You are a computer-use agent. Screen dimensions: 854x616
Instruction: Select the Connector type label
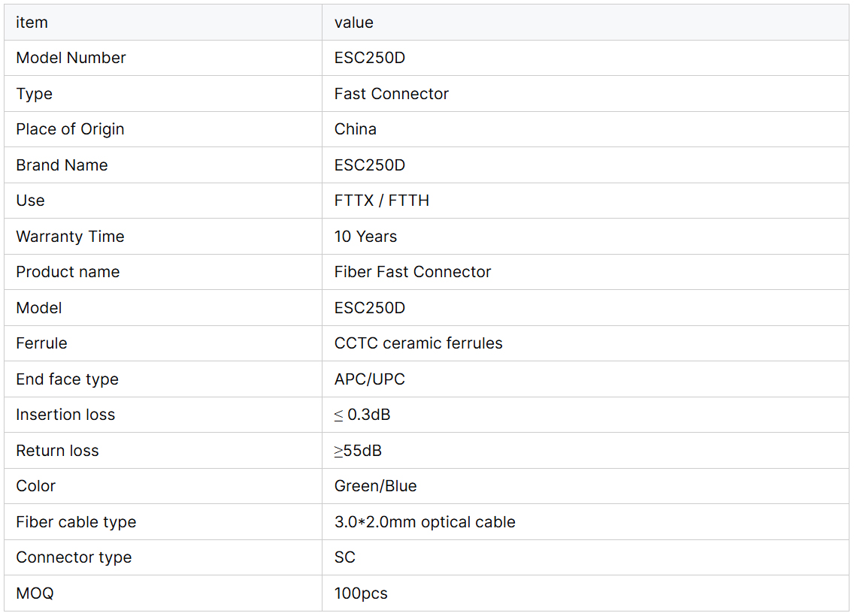tap(74, 557)
